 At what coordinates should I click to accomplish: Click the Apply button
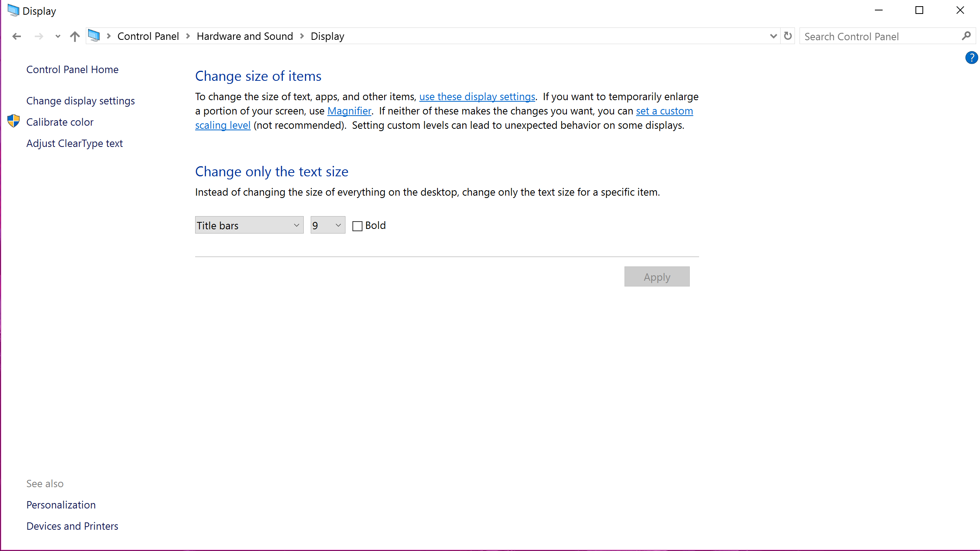click(657, 277)
